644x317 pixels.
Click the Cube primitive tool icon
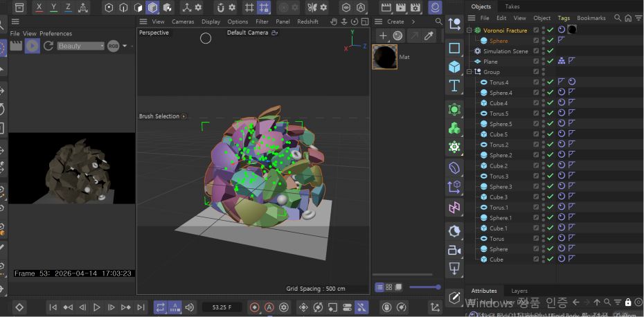[454, 67]
